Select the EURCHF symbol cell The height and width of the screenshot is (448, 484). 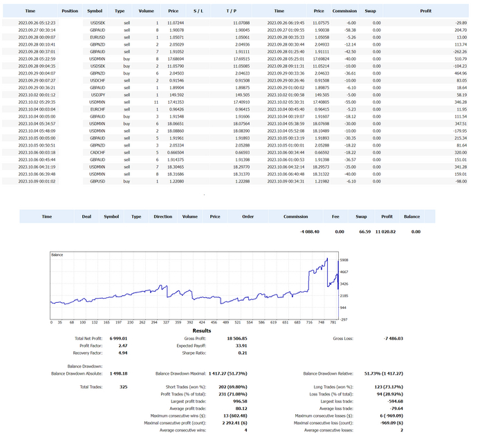97,109
